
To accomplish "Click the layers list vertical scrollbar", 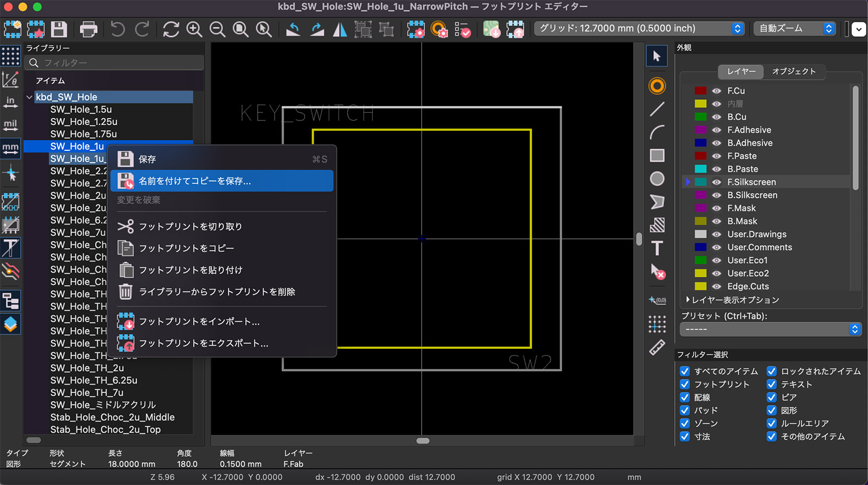I will 856,138.
